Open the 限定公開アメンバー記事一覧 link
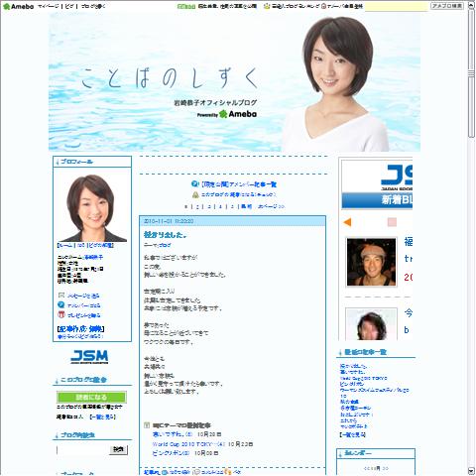This screenshot has height=476, width=476. pos(239,184)
